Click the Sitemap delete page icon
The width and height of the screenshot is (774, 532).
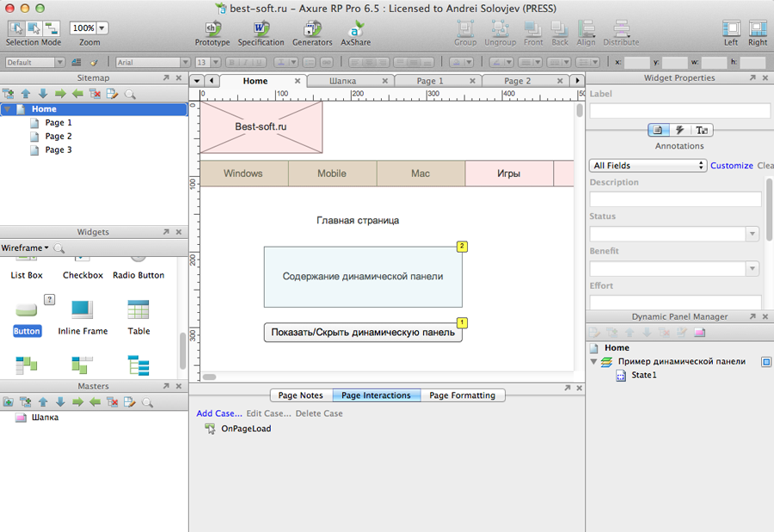[x=95, y=94]
